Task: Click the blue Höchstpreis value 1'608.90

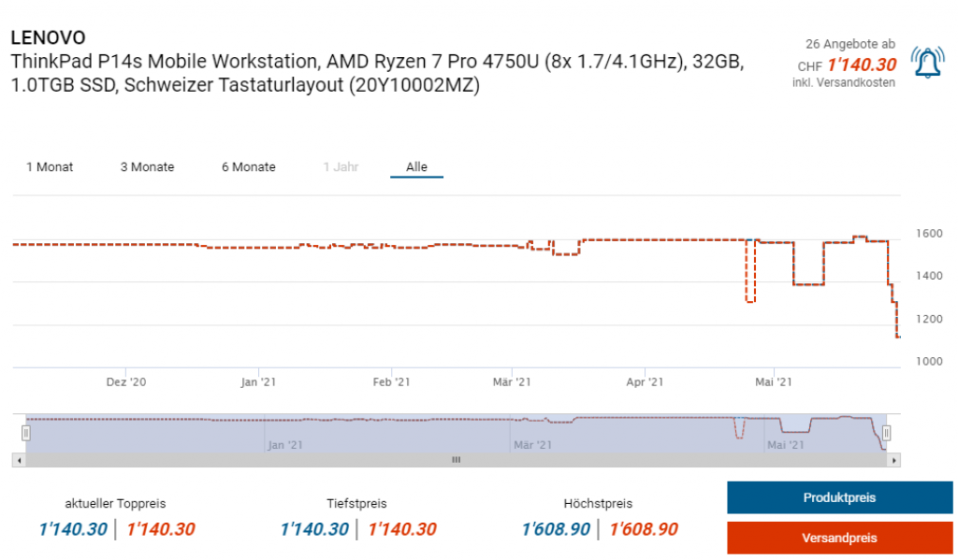Action: pos(556,530)
